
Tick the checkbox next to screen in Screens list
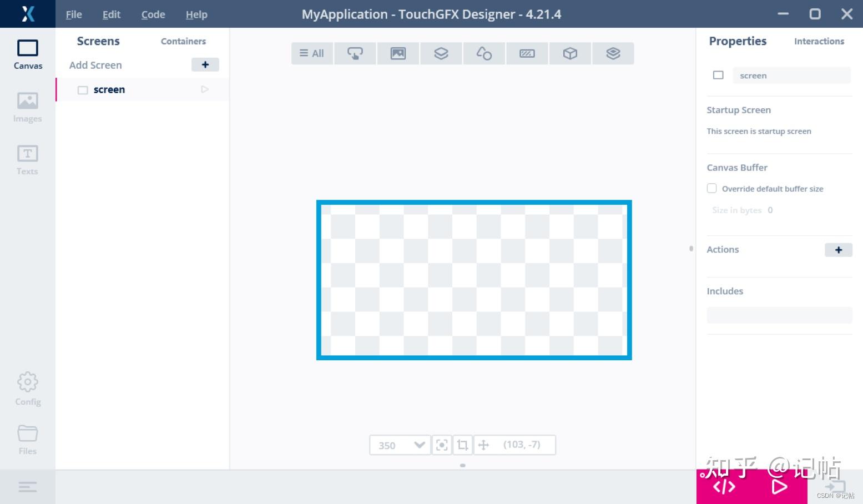pos(83,89)
